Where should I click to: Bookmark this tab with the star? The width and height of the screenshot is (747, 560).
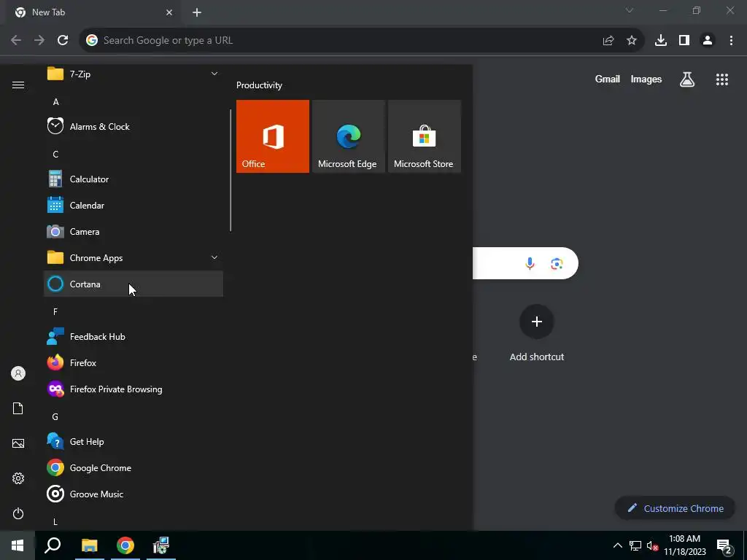pyautogui.click(x=632, y=41)
